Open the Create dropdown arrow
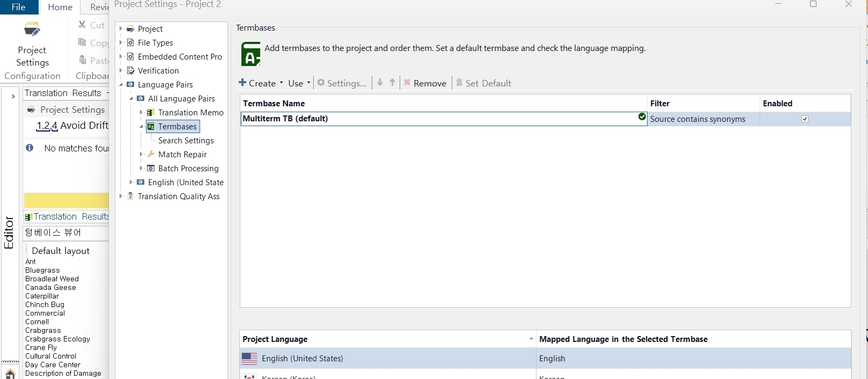The width and height of the screenshot is (868, 379). click(281, 83)
